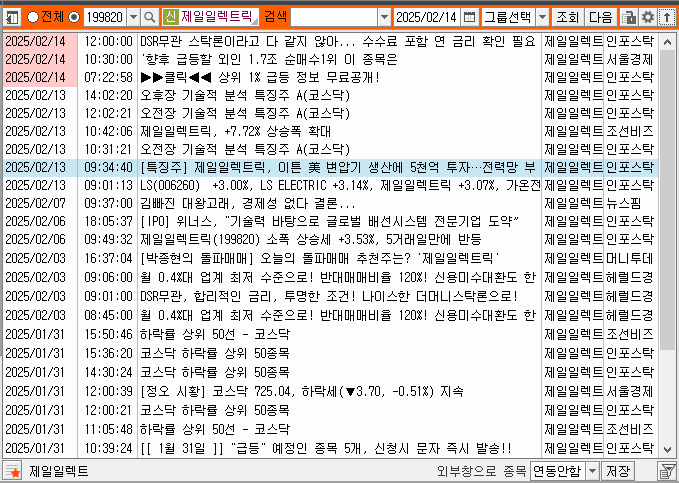The width and height of the screenshot is (679, 483).
Task: Click the 제일일렉트릭 stock name box
Action: [x=219, y=17]
